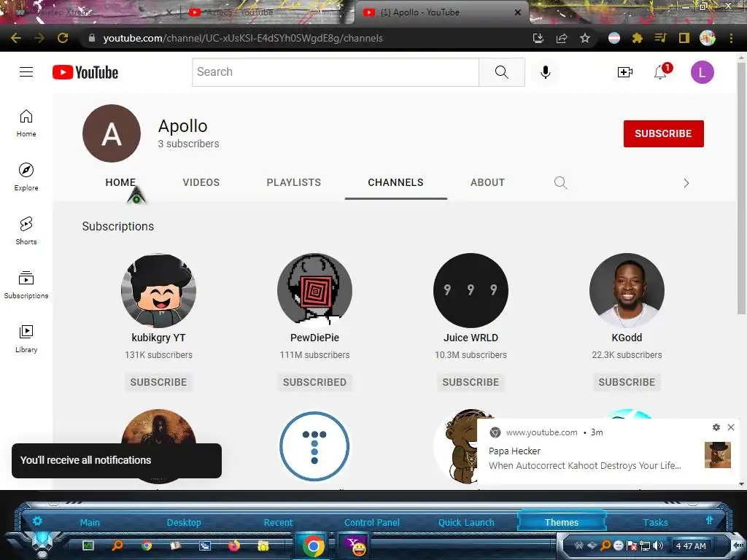Viewport: 747px width, 560px height.
Task: Dismiss the Papa Hecker notification popup
Action: point(731,427)
